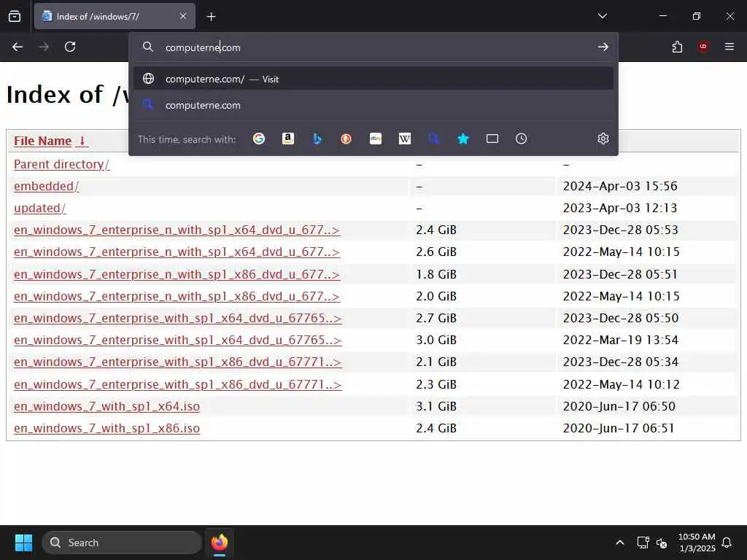Open the Firefox View button
Image resolution: width=747 pixels, height=560 pixels.
15,16
